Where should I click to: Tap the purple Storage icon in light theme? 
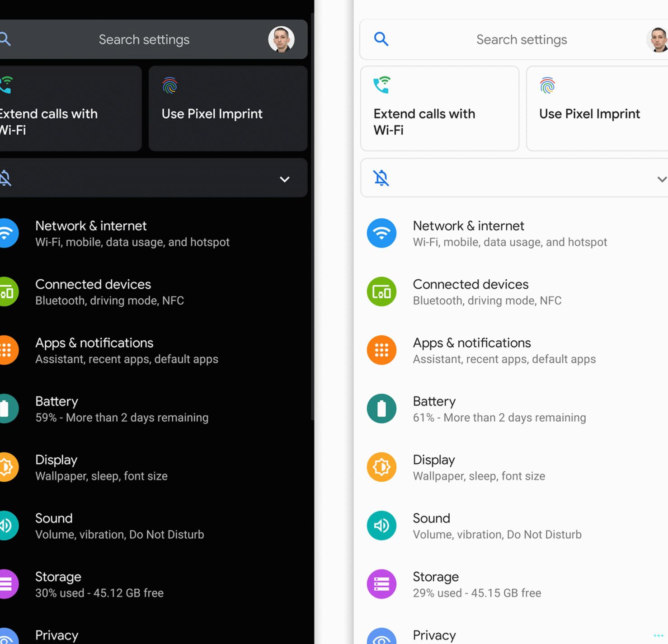(381, 584)
